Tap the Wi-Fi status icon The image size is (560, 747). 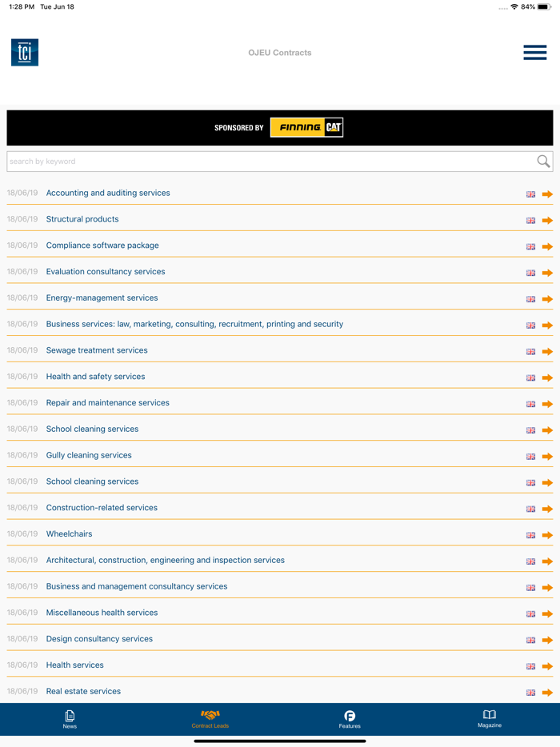point(514,6)
